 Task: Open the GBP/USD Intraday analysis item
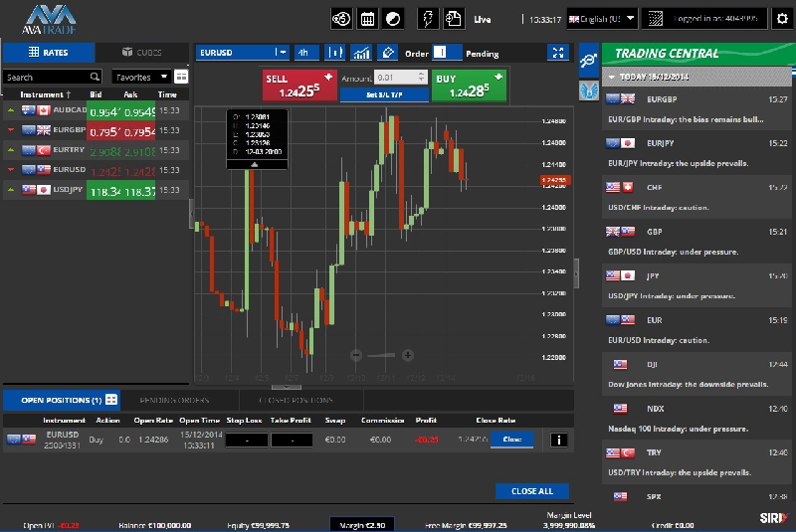(x=696, y=242)
